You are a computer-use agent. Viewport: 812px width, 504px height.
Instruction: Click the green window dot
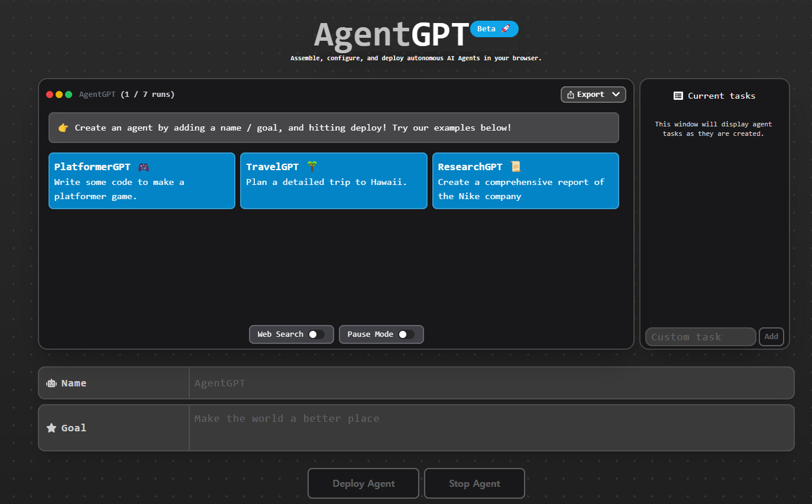tap(69, 95)
